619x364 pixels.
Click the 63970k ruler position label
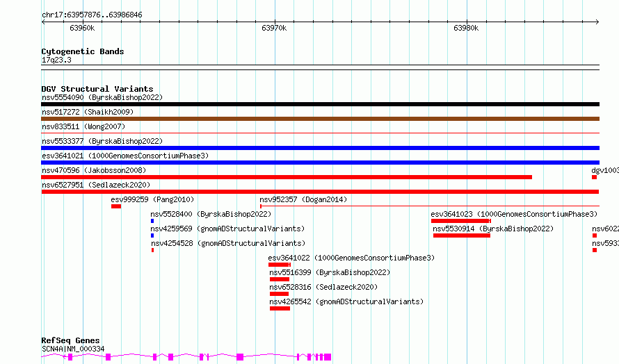pos(274,28)
